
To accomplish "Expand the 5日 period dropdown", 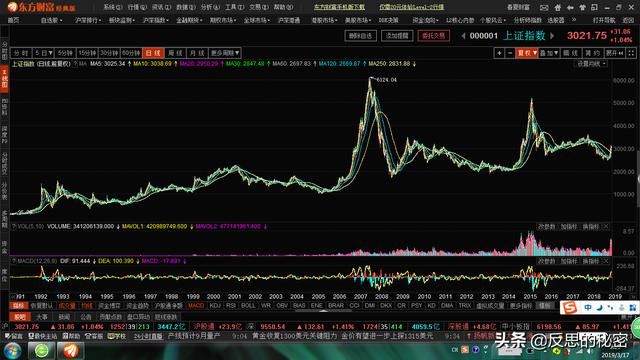I will pyautogui.click(x=43, y=53).
